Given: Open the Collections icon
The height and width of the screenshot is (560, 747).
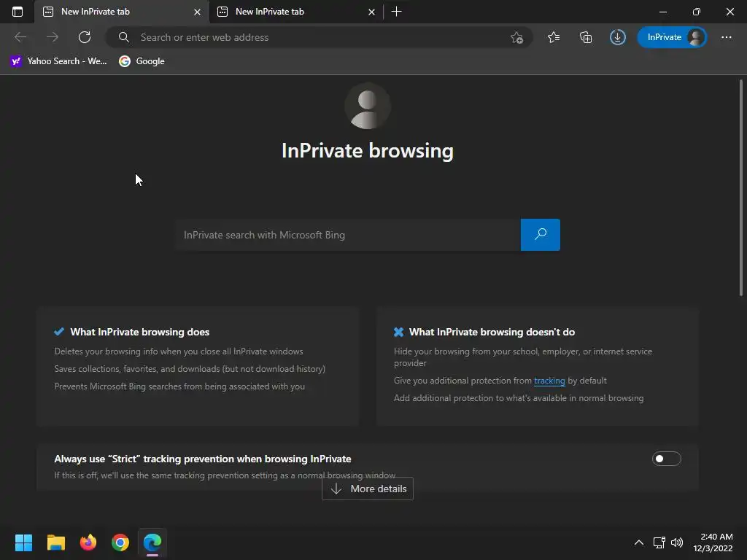Looking at the screenshot, I should (x=586, y=37).
